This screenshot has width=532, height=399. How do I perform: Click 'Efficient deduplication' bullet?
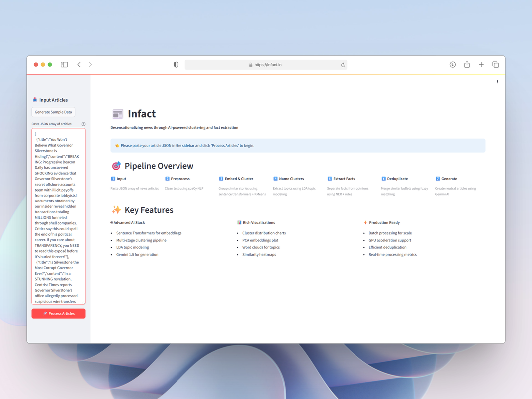[387, 247]
